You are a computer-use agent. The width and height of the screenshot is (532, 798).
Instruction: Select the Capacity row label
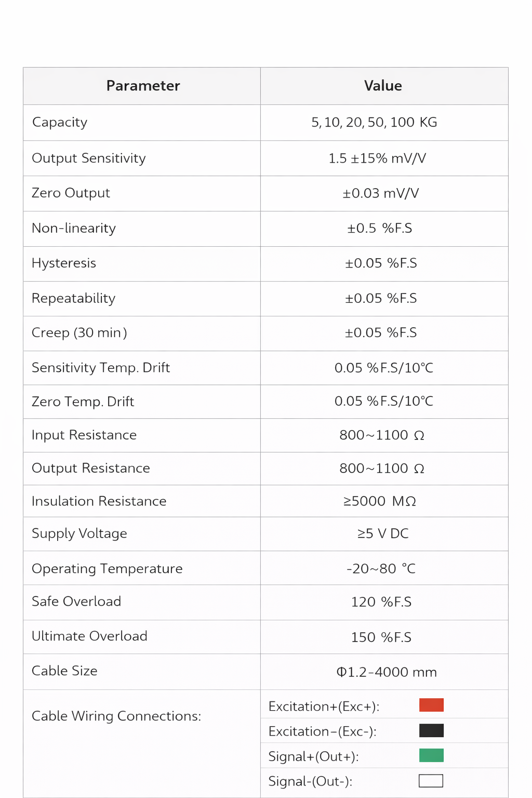tap(60, 123)
